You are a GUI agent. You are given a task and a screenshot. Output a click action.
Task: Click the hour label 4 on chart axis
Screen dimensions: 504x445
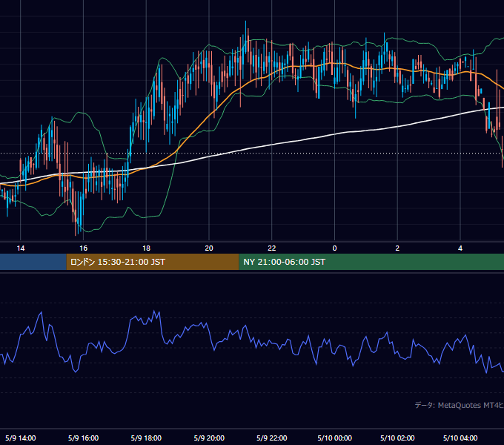click(x=460, y=248)
